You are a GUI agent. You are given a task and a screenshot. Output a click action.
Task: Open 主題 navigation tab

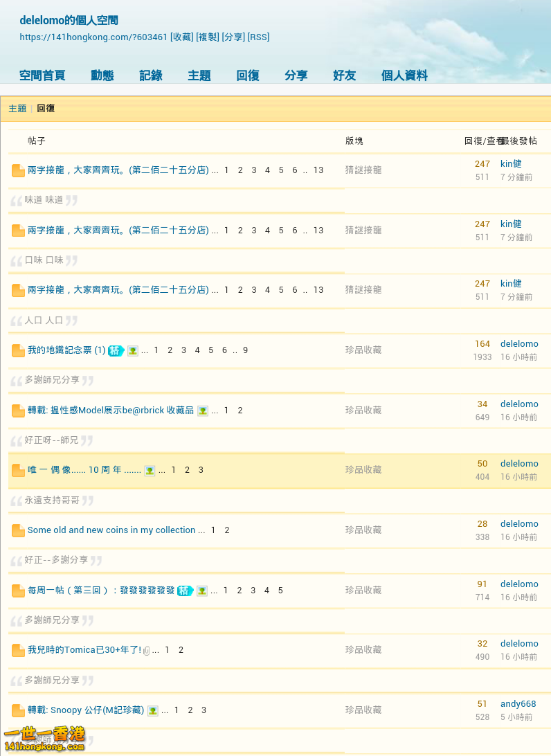pos(199,75)
